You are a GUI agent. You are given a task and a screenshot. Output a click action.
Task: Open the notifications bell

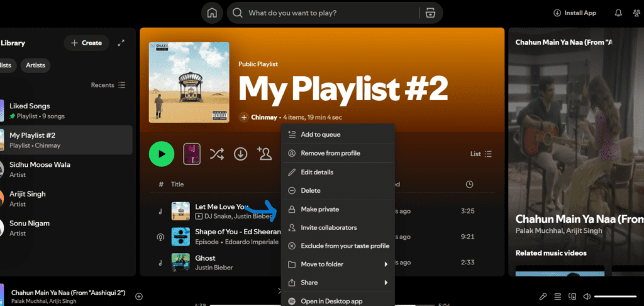[x=618, y=13]
